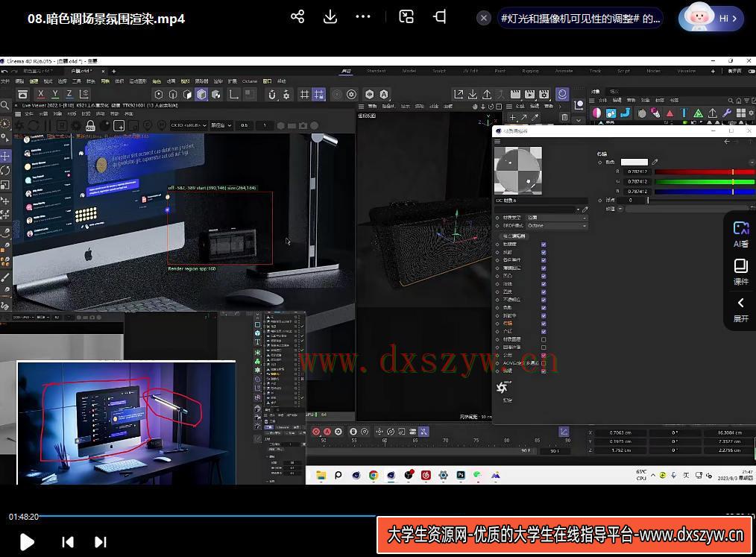Open the dropdown right of OCIO sRGB
Image resolution: width=756 pixels, height=557 pixels.
[221, 125]
